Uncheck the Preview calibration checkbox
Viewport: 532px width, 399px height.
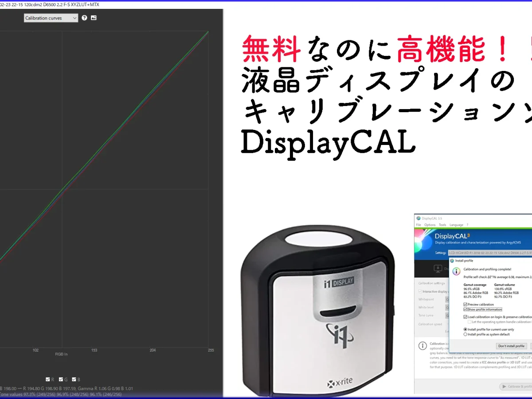465,304
